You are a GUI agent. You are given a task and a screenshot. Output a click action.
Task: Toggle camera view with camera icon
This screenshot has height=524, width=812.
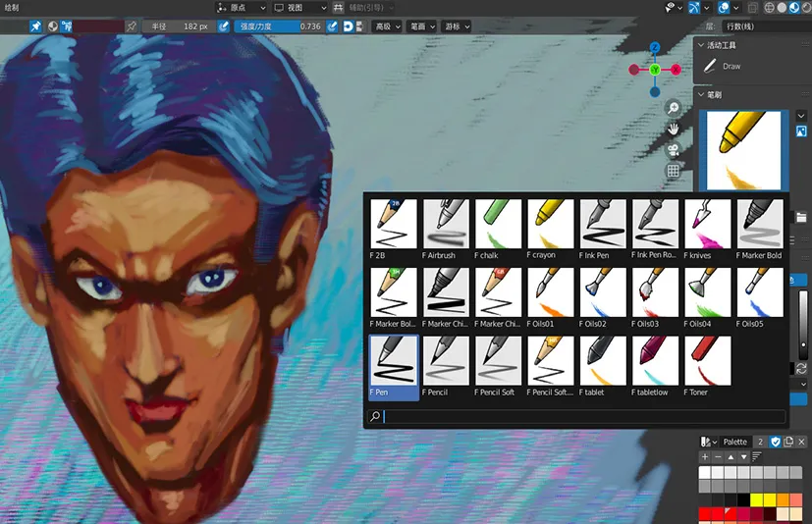tap(673, 150)
